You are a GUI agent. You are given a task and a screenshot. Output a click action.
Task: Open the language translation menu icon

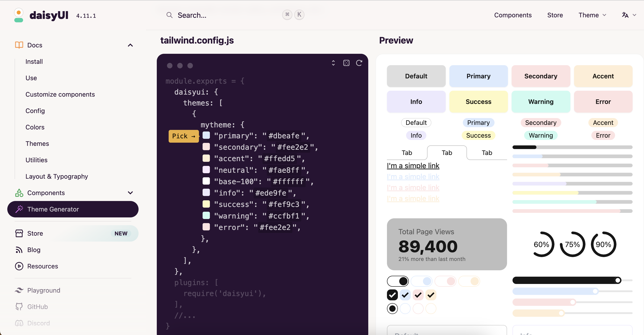(x=626, y=15)
